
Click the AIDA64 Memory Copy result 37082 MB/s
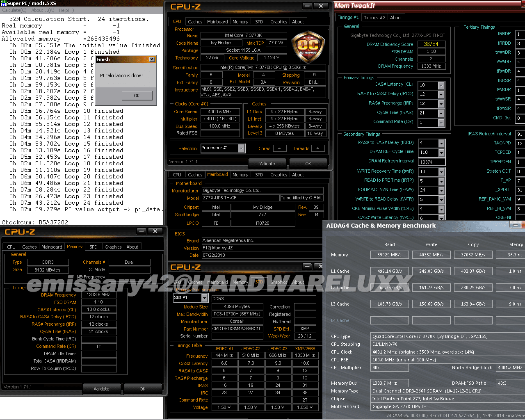473,255
